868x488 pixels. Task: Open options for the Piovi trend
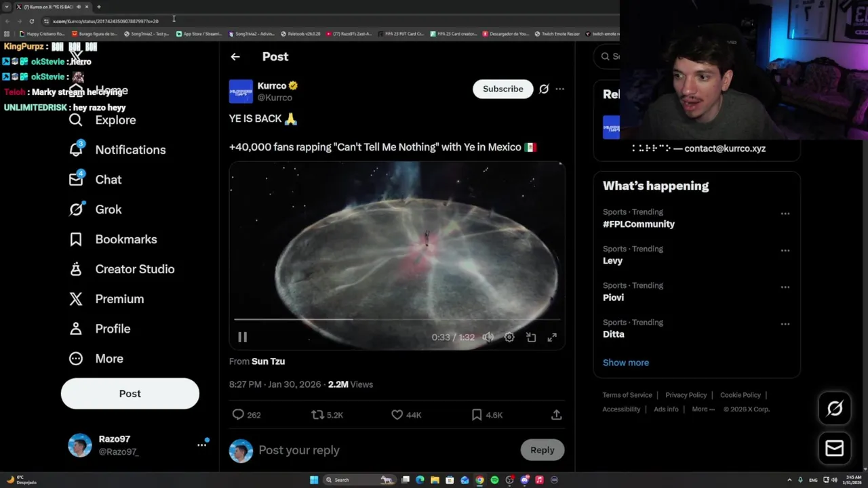[785, 287]
